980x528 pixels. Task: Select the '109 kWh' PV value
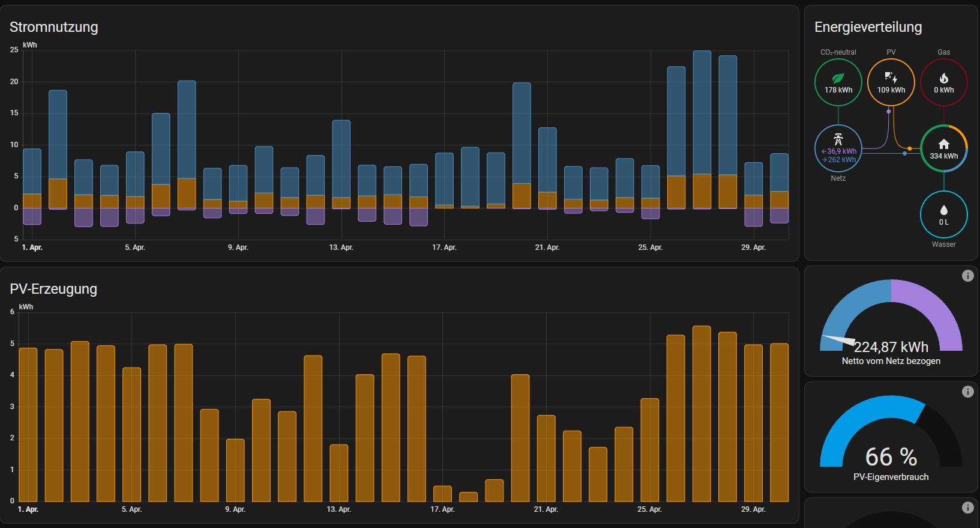tap(891, 90)
